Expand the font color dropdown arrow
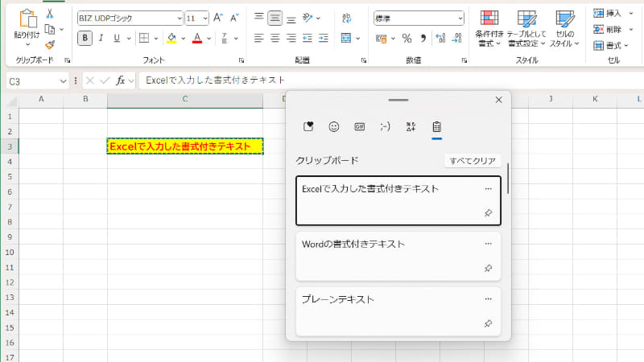Image resolution: width=644 pixels, height=362 pixels. (208, 39)
